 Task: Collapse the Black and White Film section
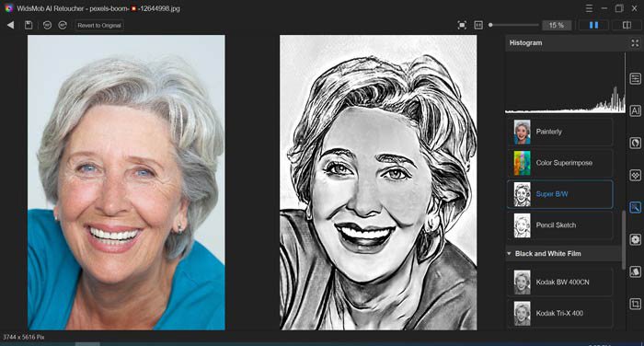click(509, 254)
